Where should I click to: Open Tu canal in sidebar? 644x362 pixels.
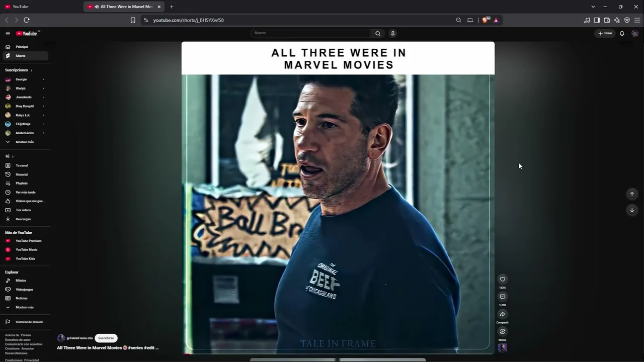click(26, 165)
